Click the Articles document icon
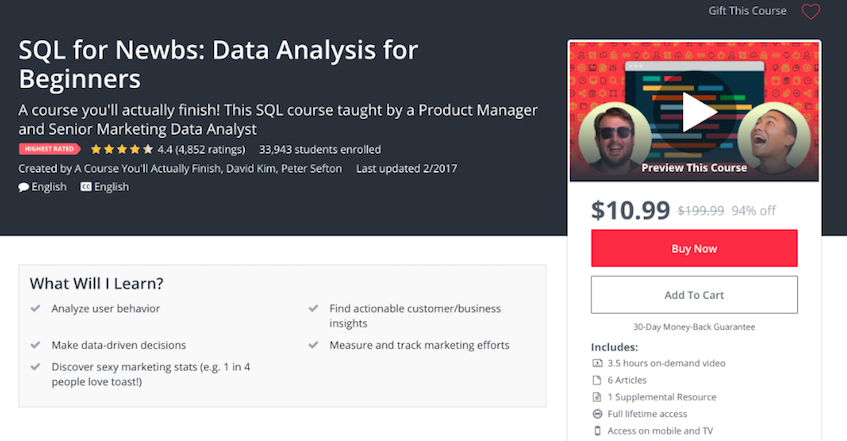 (597, 380)
